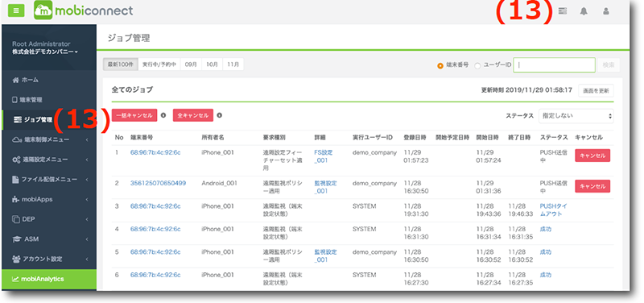Expand ASM in the sidebar

pos(49,239)
